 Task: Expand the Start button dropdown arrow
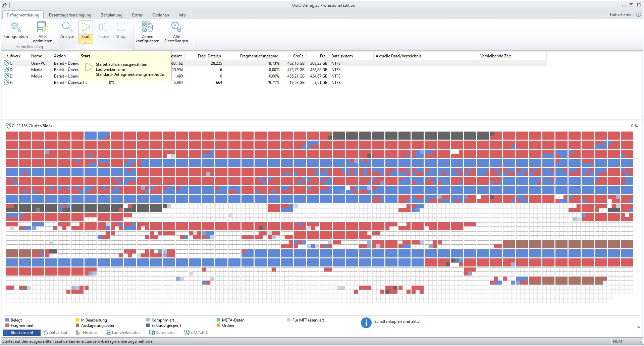point(86,42)
